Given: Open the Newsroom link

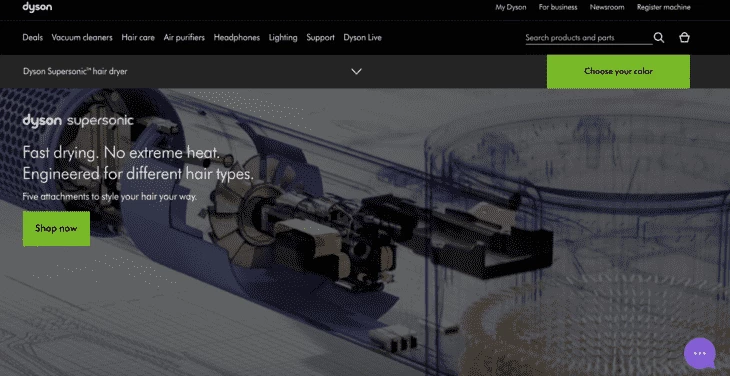Looking at the screenshot, I should click(607, 7).
